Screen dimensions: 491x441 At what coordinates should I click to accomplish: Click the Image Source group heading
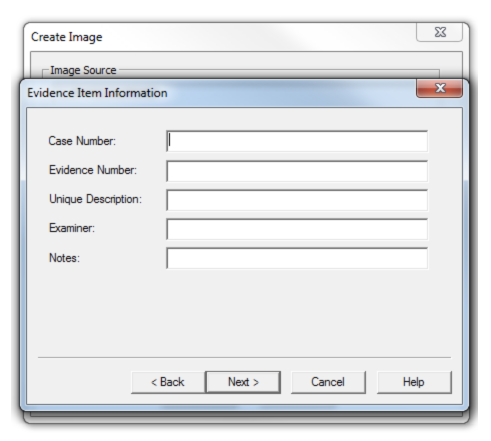(83, 70)
